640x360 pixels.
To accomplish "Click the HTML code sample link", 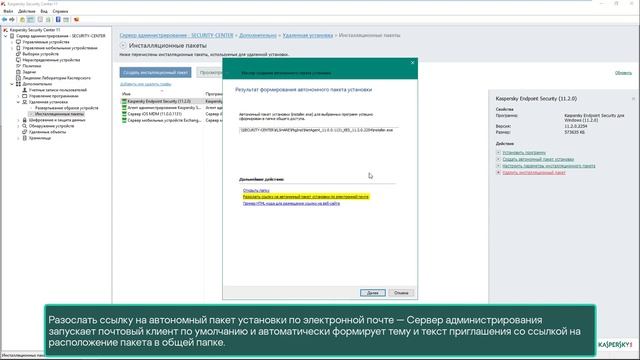I will coord(291,203).
